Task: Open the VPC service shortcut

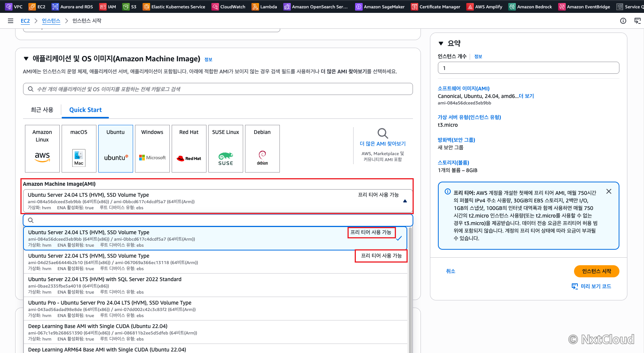Action: coord(14,6)
